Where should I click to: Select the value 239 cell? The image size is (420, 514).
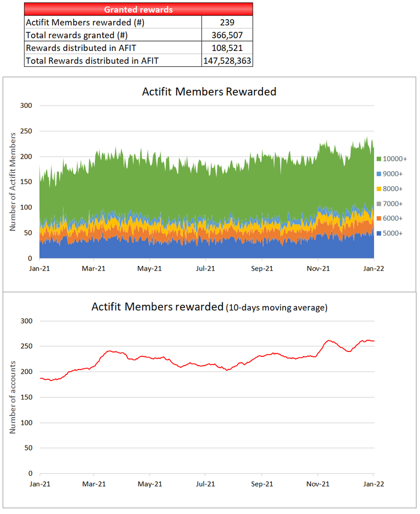pos(227,22)
